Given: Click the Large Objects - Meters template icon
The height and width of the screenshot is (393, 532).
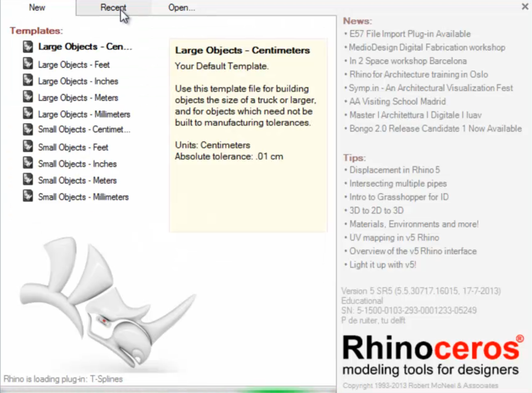Looking at the screenshot, I should pyautogui.click(x=28, y=97).
